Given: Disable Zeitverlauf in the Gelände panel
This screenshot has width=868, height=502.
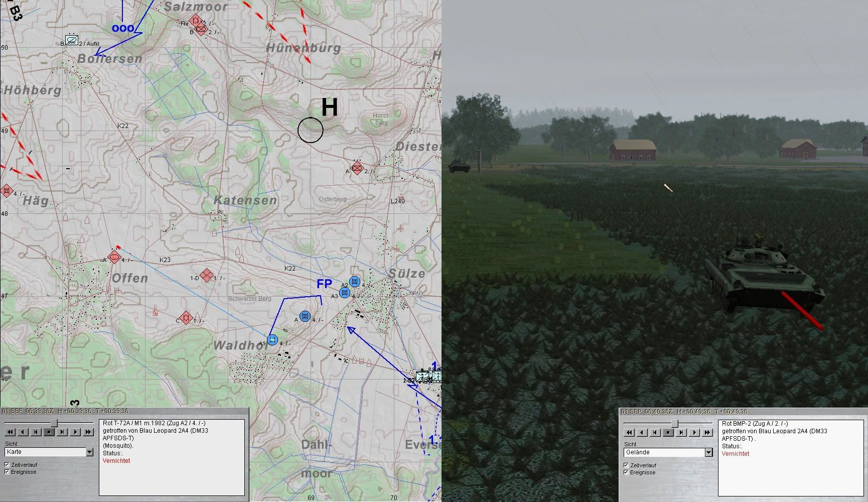Looking at the screenshot, I should click(626, 465).
